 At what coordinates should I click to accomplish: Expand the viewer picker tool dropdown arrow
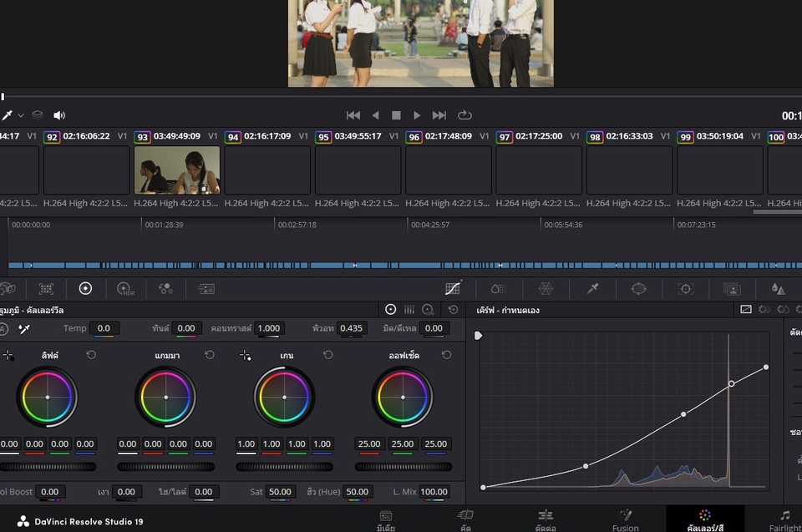point(21,115)
